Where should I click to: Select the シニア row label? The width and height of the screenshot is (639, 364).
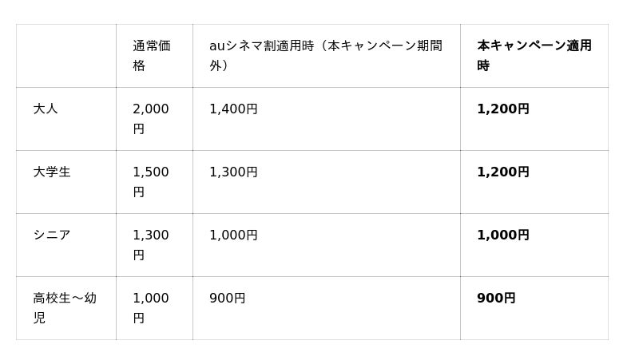[x=52, y=235]
